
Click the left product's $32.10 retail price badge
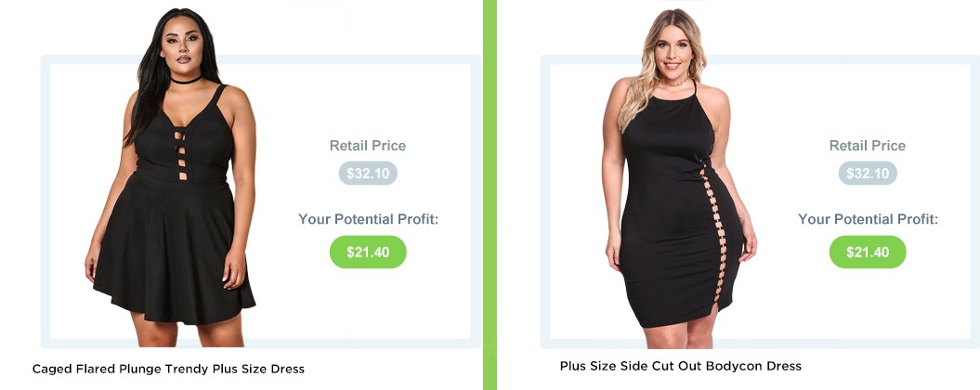[368, 173]
